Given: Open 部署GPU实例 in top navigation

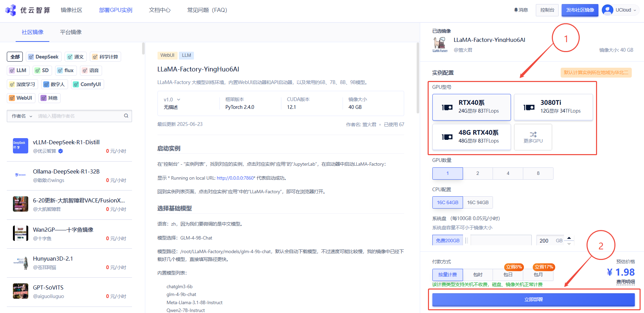Looking at the screenshot, I should pos(116,10).
